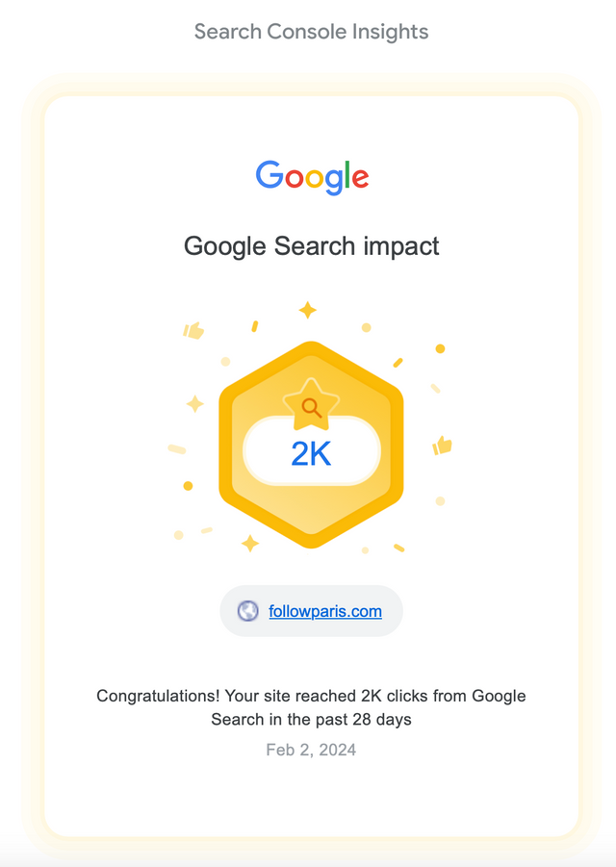The width and height of the screenshot is (616, 867).
Task: Click the Google Search impact heading
Action: (311, 246)
